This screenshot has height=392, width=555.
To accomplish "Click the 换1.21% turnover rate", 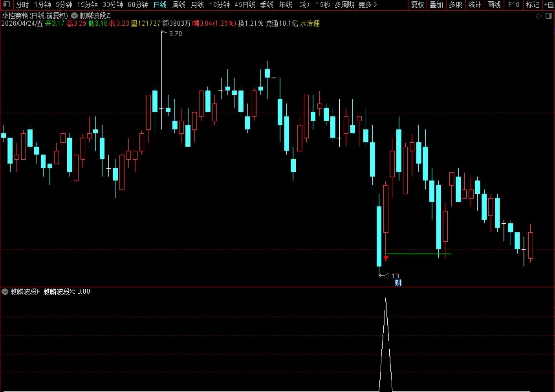I will coord(251,24).
